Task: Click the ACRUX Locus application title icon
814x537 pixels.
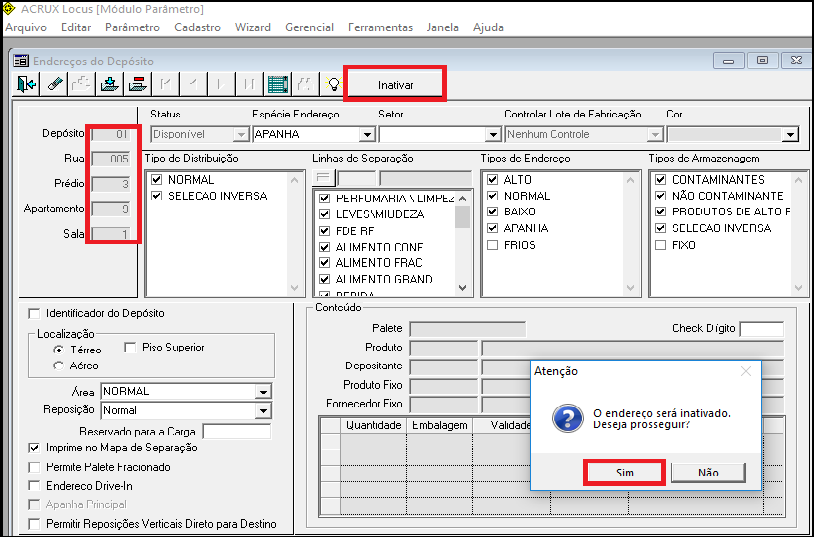Action: [x=8, y=9]
